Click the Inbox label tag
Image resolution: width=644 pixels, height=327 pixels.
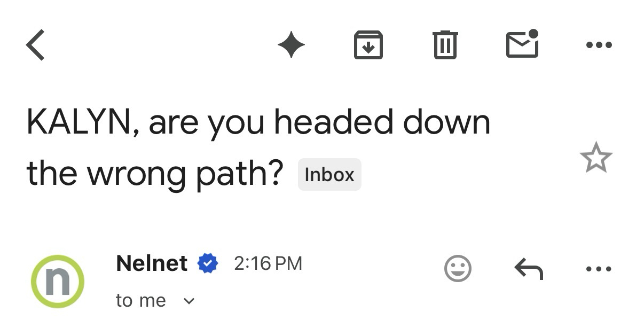coord(329,175)
